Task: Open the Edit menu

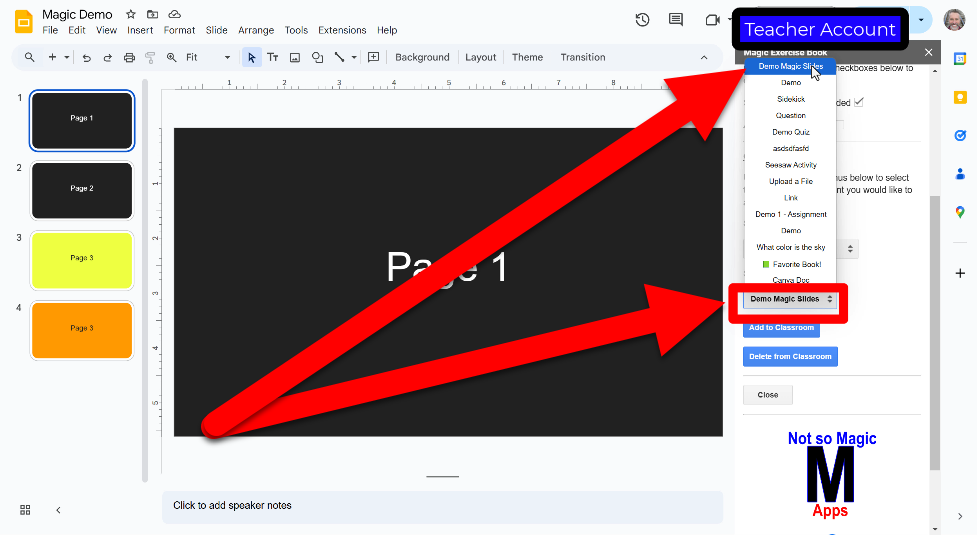Action: (x=77, y=30)
